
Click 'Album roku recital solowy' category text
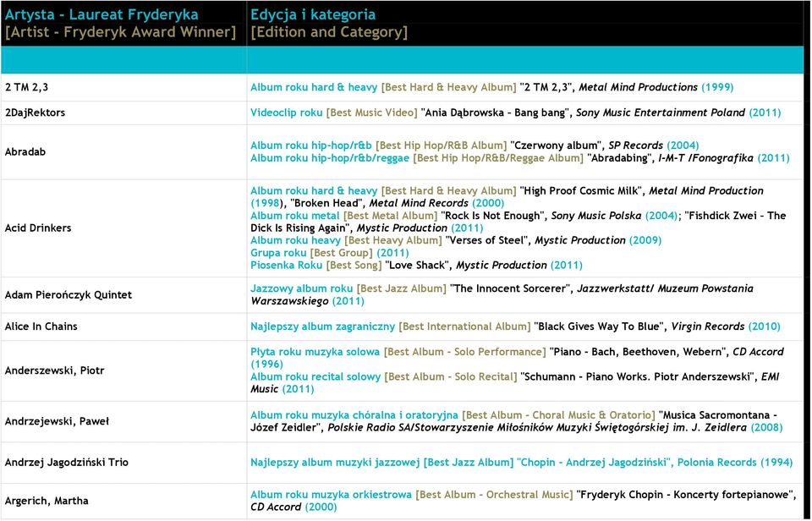tap(315, 376)
